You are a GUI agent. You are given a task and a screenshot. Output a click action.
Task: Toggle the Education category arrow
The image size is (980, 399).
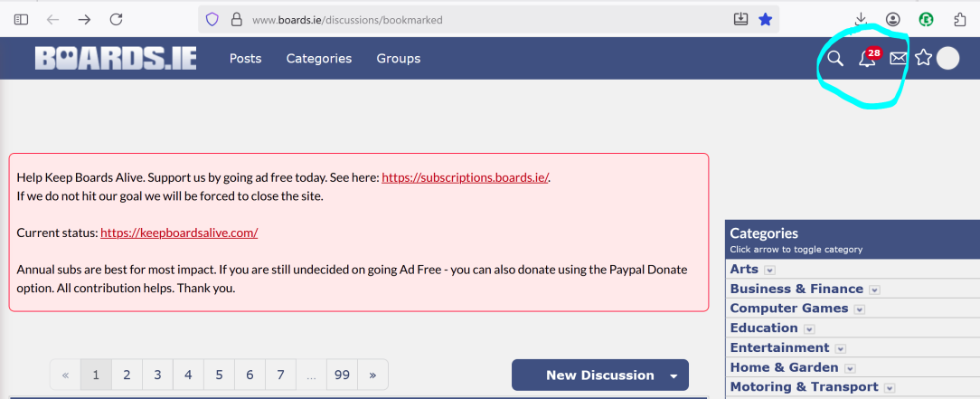[809, 329]
